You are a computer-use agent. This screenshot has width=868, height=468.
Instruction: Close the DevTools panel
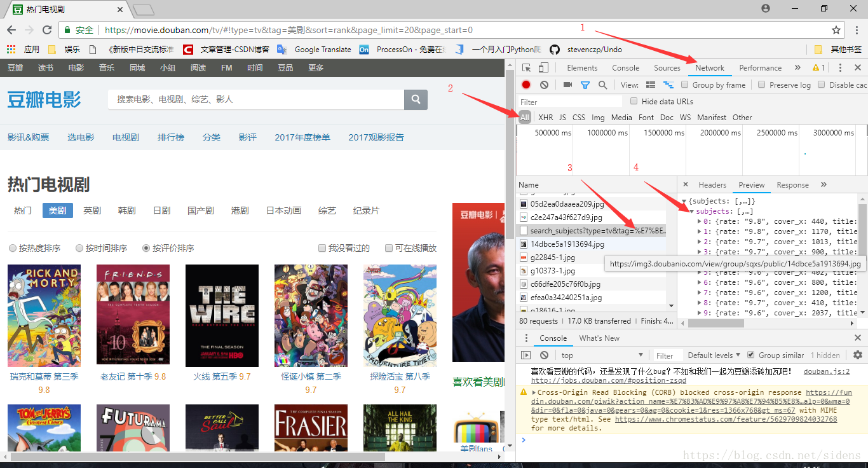pos(858,68)
